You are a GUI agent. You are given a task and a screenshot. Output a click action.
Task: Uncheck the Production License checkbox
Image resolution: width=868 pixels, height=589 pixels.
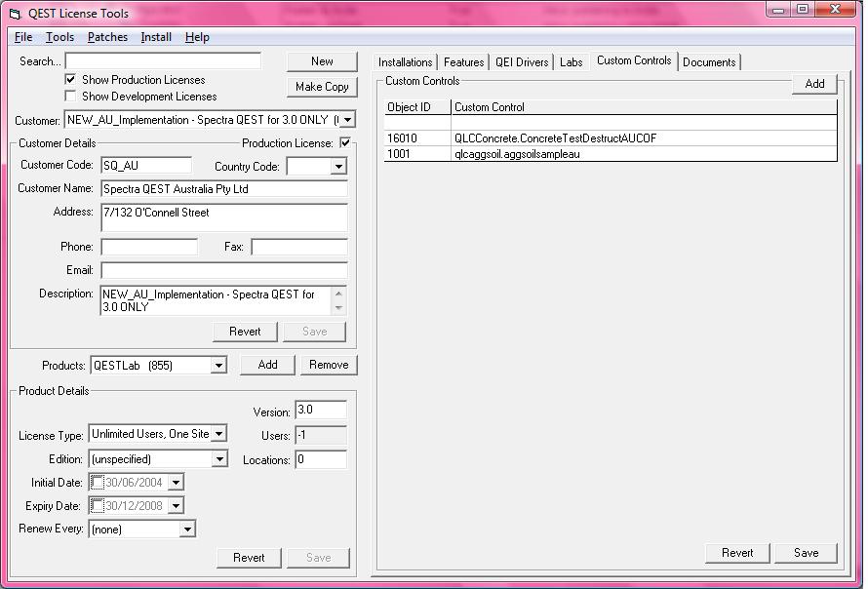click(x=345, y=143)
